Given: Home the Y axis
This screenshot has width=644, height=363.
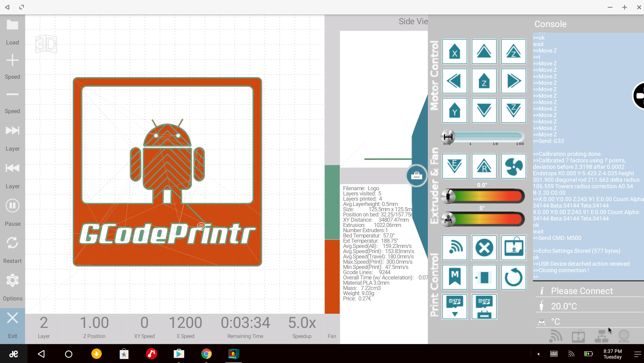Looking at the screenshot, I should pyautogui.click(x=455, y=110).
